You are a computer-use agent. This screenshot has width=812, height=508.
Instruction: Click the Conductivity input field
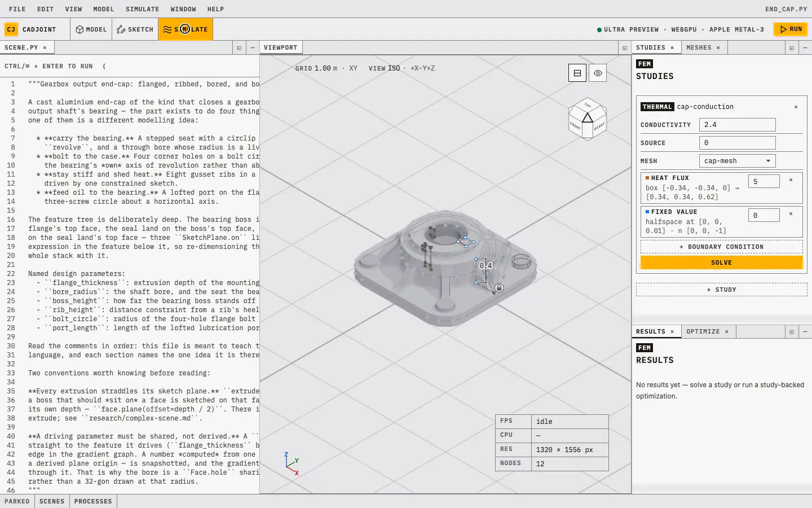coord(737,125)
